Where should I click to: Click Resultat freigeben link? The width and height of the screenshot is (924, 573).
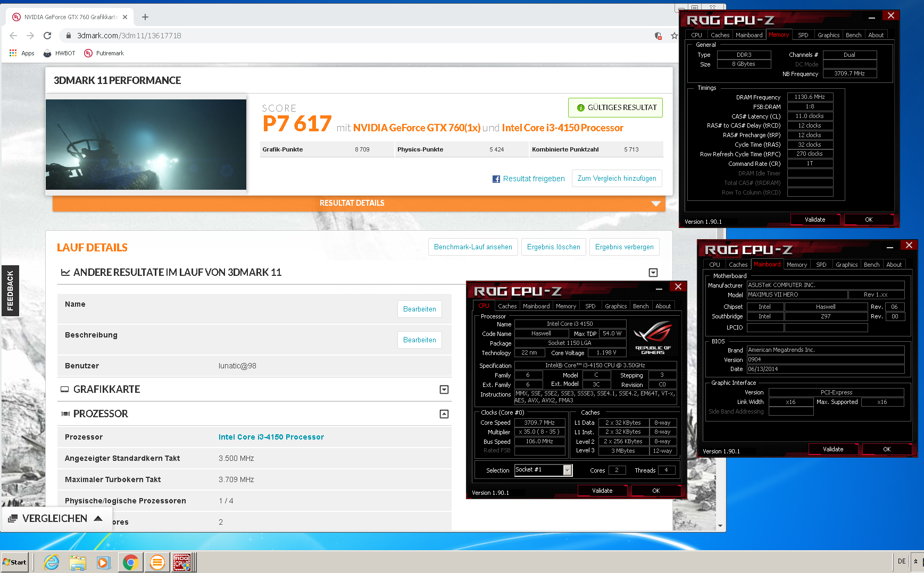pyautogui.click(x=534, y=179)
